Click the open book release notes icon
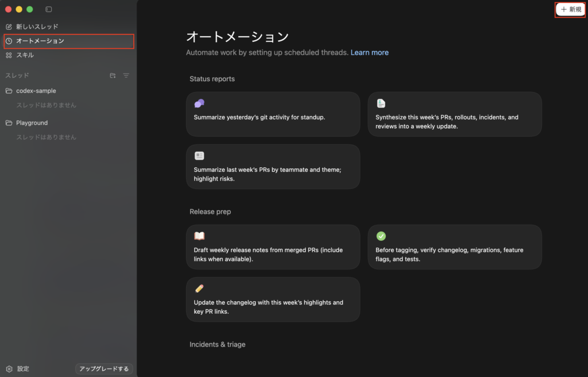The height and width of the screenshot is (377, 588). point(199,236)
